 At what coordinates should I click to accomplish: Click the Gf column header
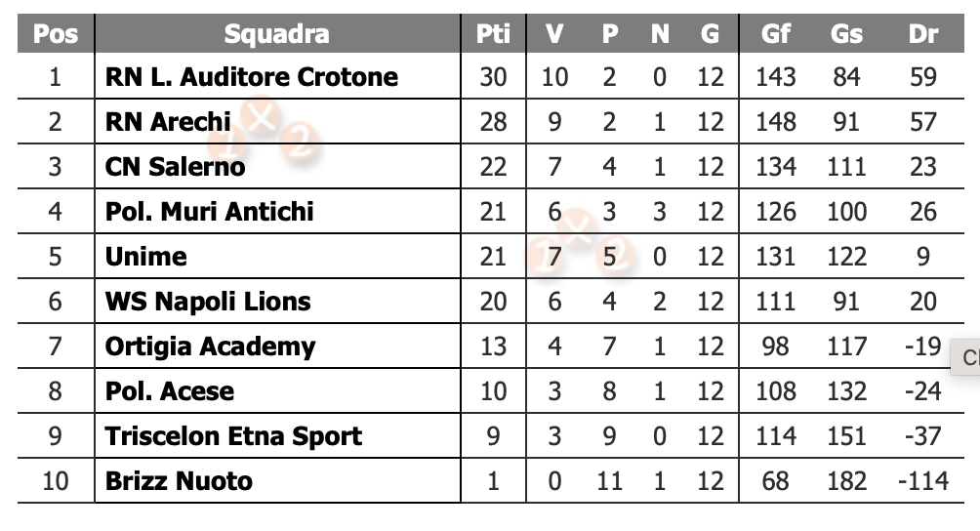(776, 34)
